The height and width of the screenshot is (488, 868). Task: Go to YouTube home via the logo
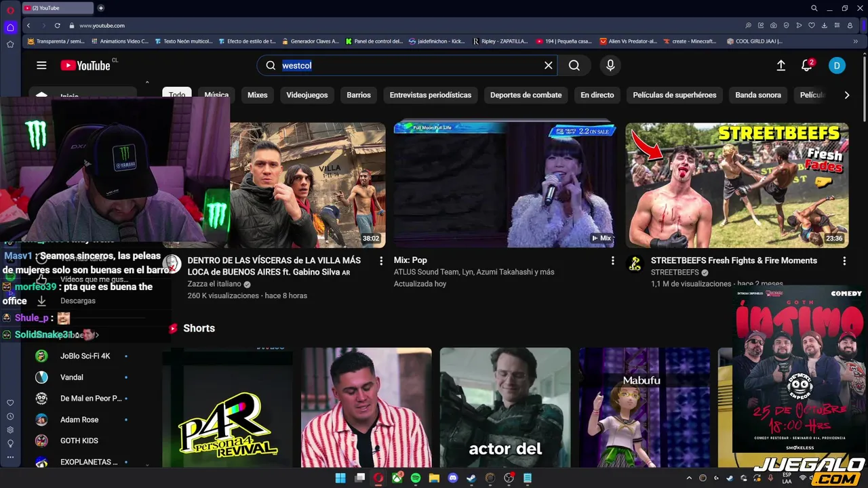click(85, 66)
